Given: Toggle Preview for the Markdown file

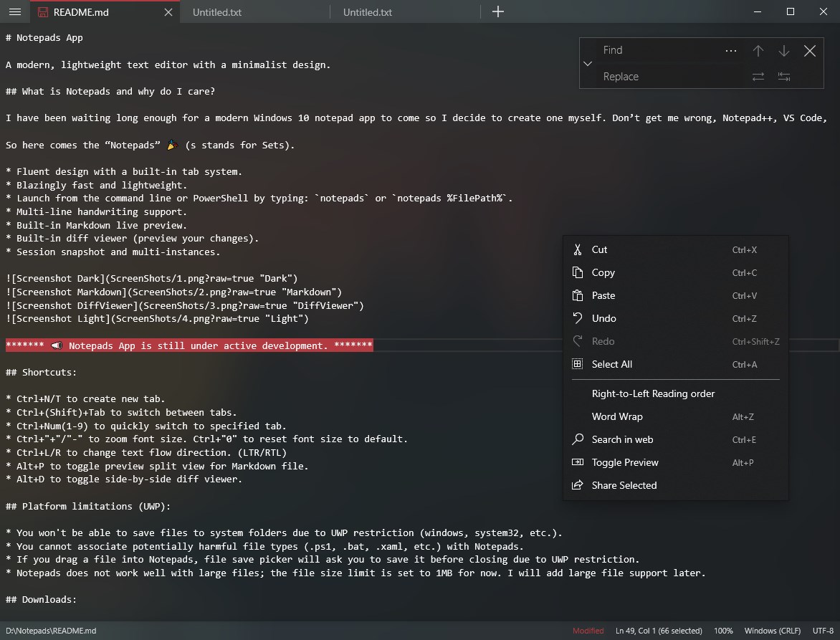Looking at the screenshot, I should 625,462.
